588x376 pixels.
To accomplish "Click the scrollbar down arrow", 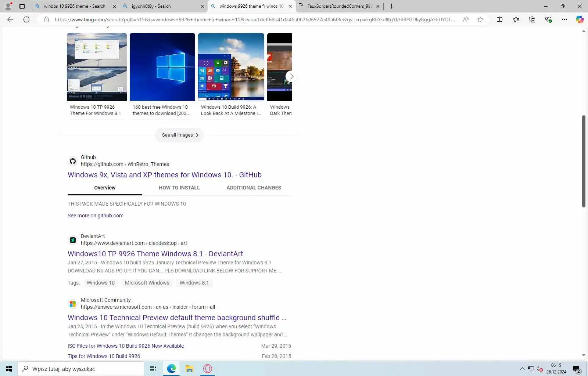I will pyautogui.click(x=584, y=355).
